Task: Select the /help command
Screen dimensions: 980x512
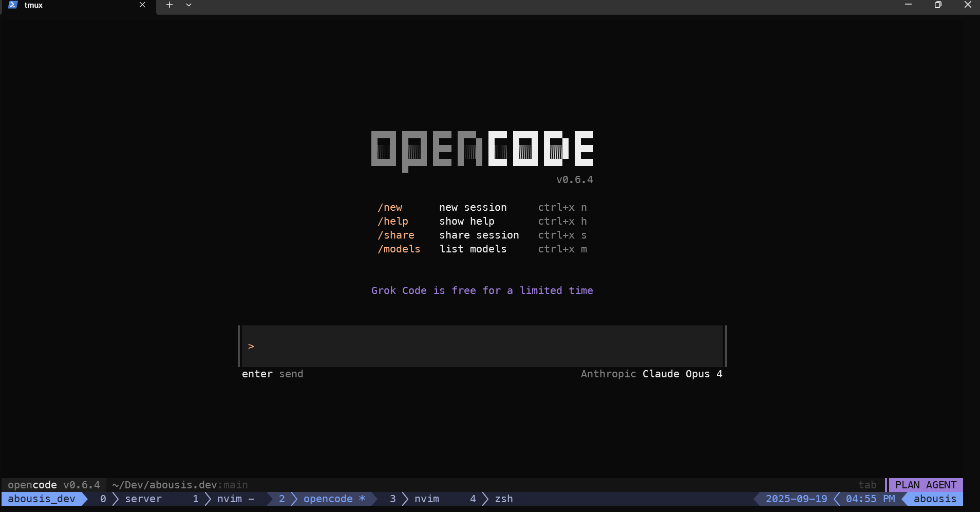Action: point(393,222)
